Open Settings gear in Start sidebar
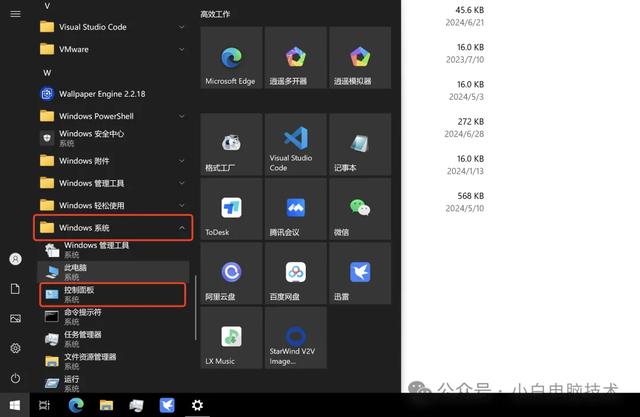The height and width of the screenshot is (417, 640). coord(15,348)
